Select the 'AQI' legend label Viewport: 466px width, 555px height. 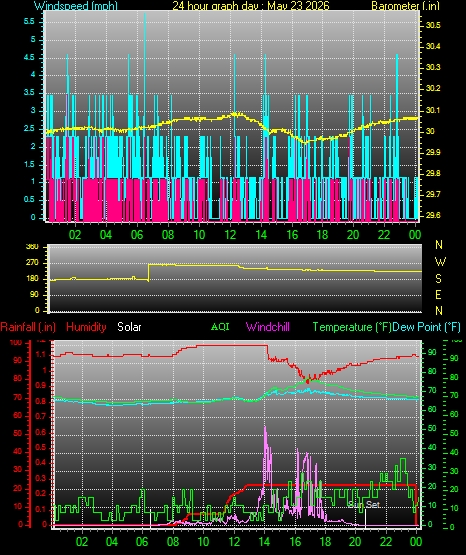pyautogui.click(x=220, y=326)
